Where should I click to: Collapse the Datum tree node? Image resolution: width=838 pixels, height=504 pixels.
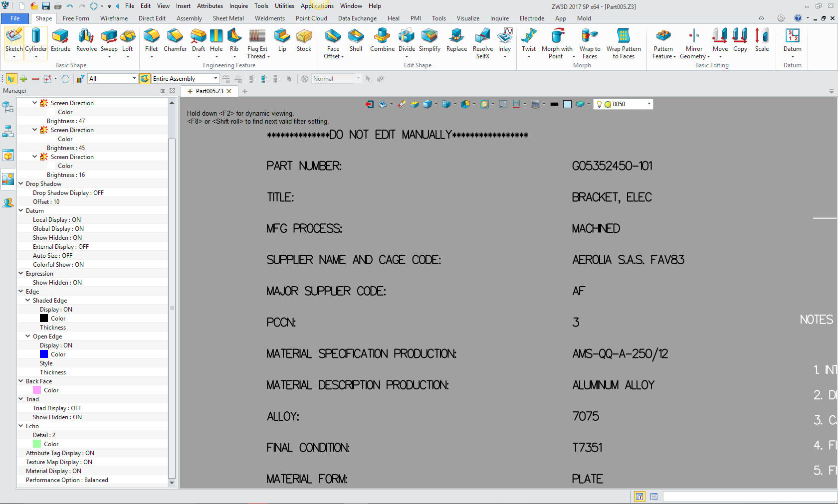tap(21, 210)
